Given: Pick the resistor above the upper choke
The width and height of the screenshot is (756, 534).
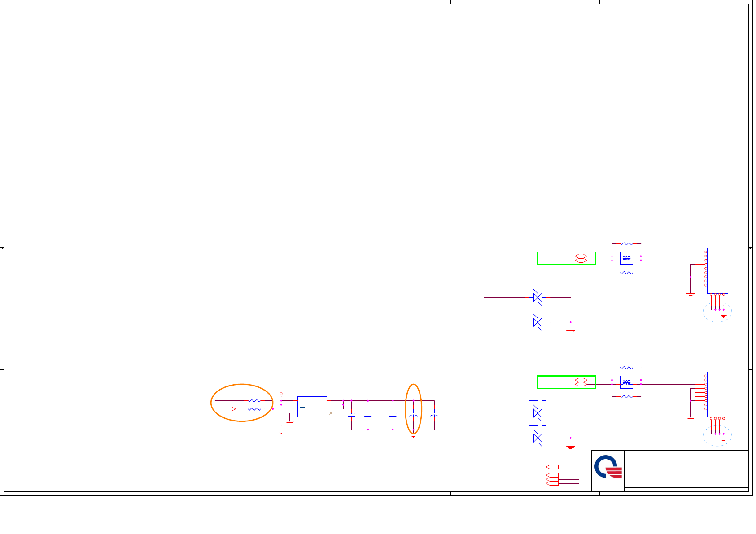Looking at the screenshot, I should 626,244.
